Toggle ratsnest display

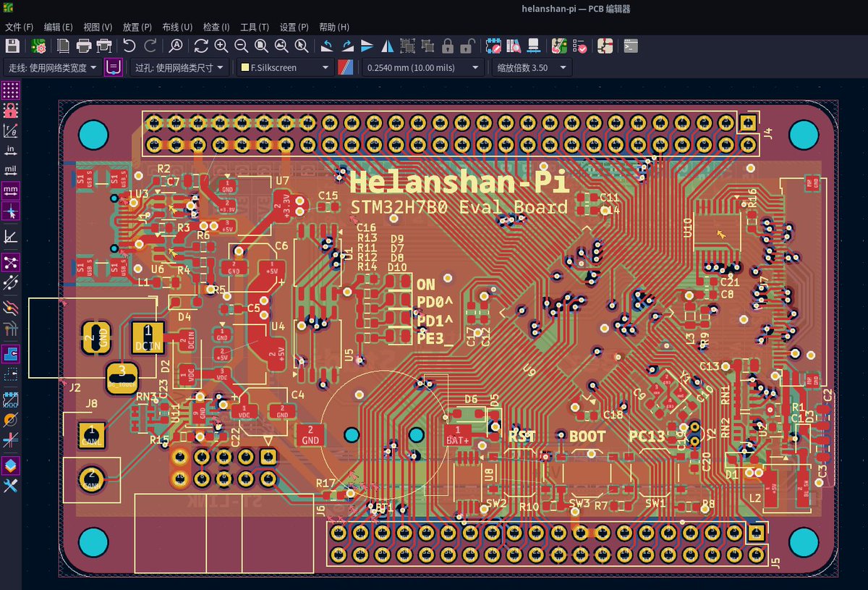click(x=10, y=262)
